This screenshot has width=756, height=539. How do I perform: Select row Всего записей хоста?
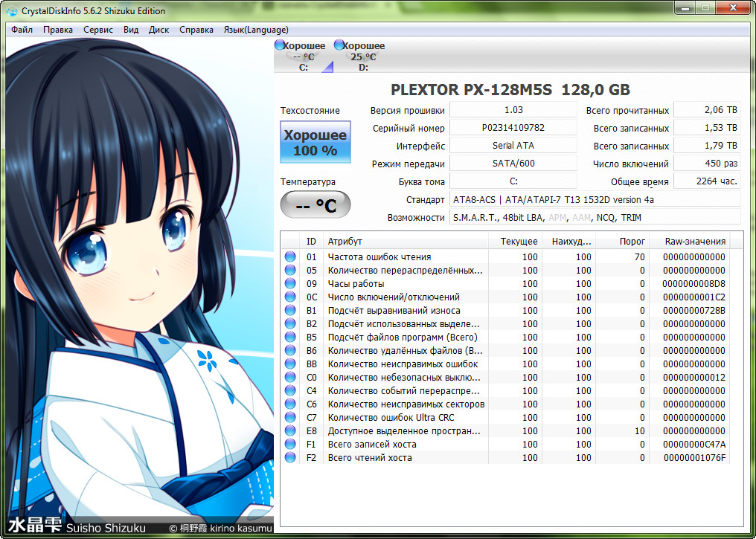pyautogui.click(x=505, y=444)
